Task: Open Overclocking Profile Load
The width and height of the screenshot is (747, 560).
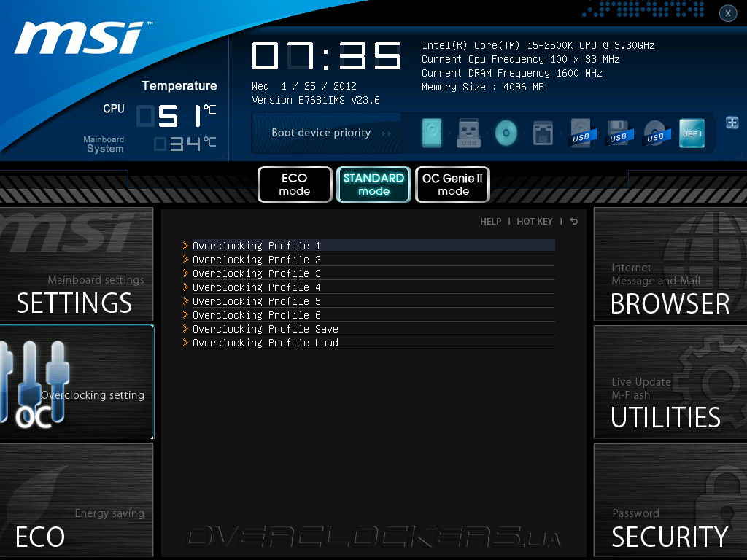Action: pos(373,343)
